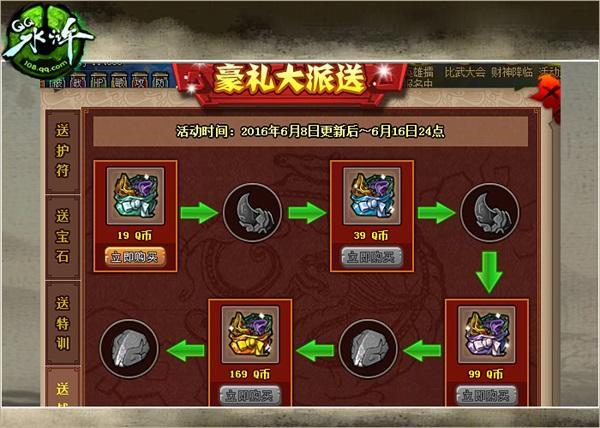Click the 39 Q币 gift pack icon
This screenshot has height=428, width=600.
pos(372,196)
